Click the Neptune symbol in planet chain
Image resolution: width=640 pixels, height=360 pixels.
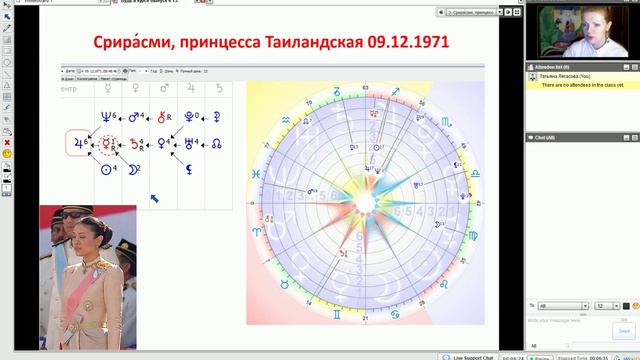106,118
